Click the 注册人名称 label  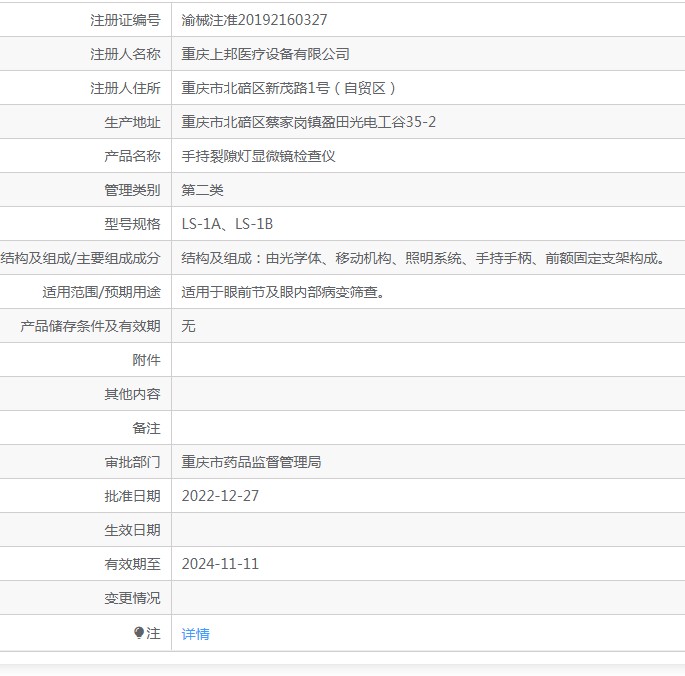(x=125, y=54)
